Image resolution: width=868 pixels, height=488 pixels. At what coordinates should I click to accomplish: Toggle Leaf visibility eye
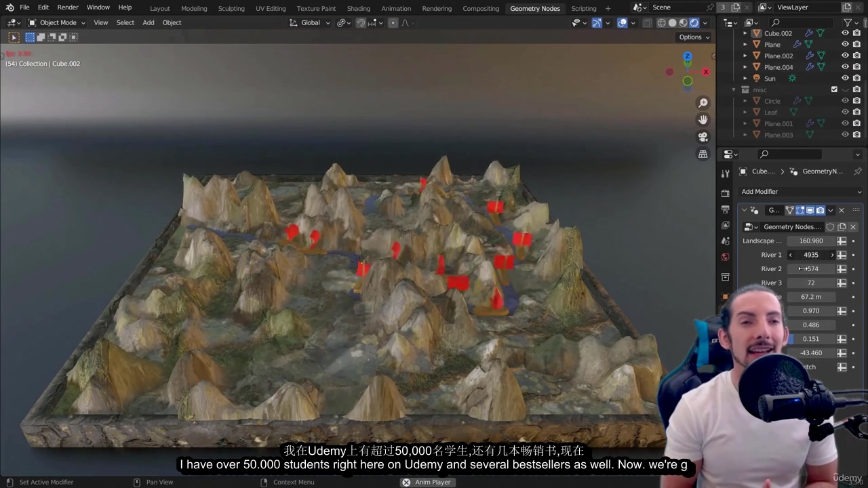845,113
